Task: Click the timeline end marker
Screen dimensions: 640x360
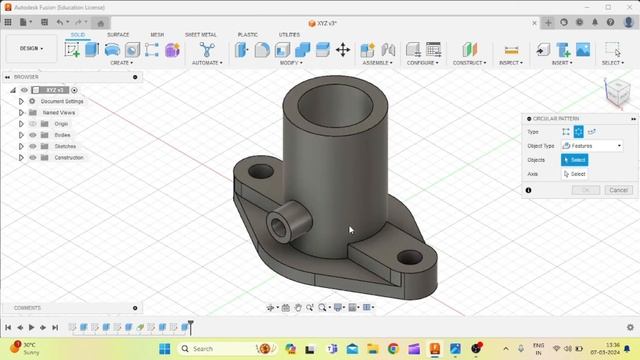Action: click(x=191, y=327)
